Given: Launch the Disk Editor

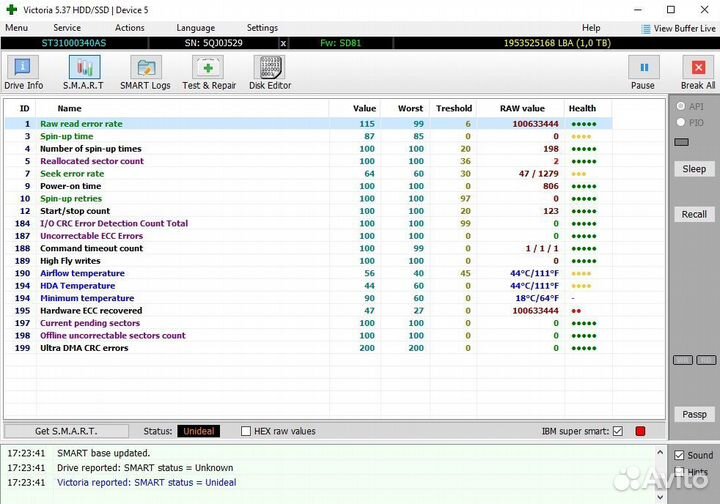Looking at the screenshot, I should (269, 72).
